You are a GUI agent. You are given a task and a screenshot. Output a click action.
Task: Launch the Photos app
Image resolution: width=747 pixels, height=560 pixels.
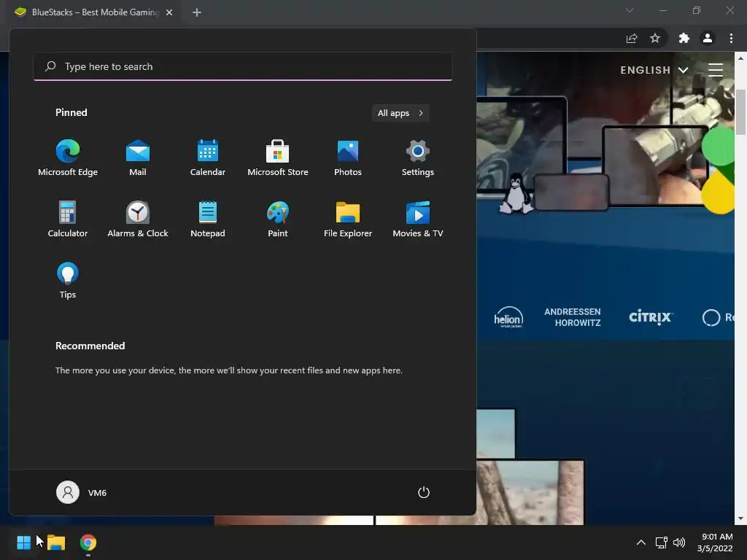(348, 158)
